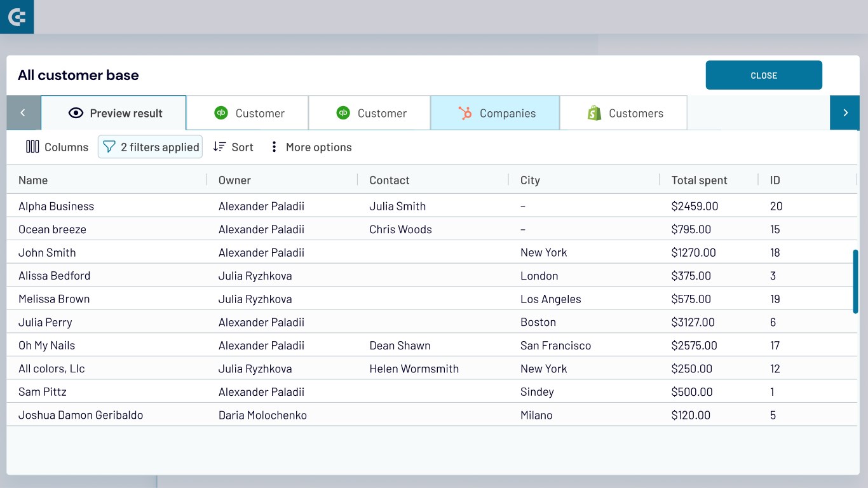Screen dimensions: 868x488
Task: Select the Alpha Business row
Action: (56, 206)
